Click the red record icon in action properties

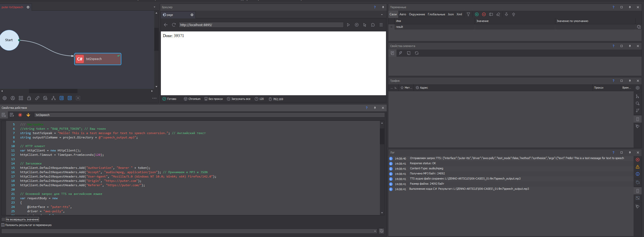click(x=20, y=115)
